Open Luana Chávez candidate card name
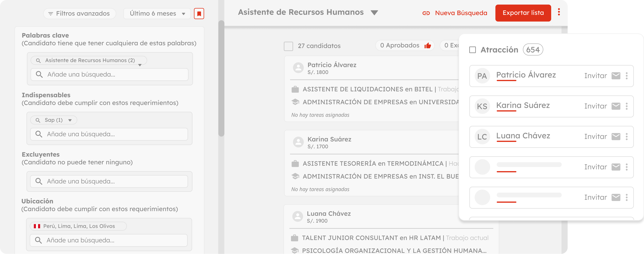This screenshot has width=644, height=254. coord(329,214)
